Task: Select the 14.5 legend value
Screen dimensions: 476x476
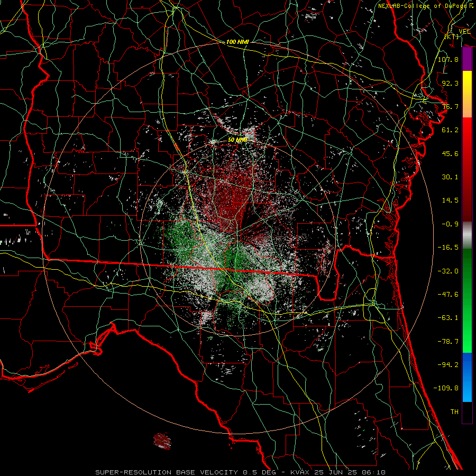Action: point(450,200)
